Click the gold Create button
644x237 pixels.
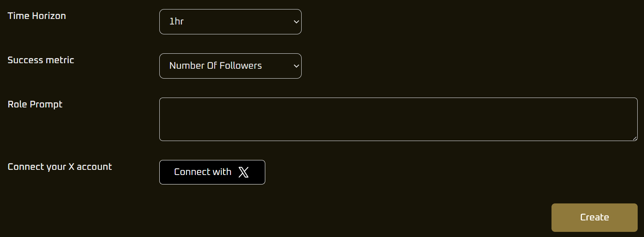(x=595, y=218)
